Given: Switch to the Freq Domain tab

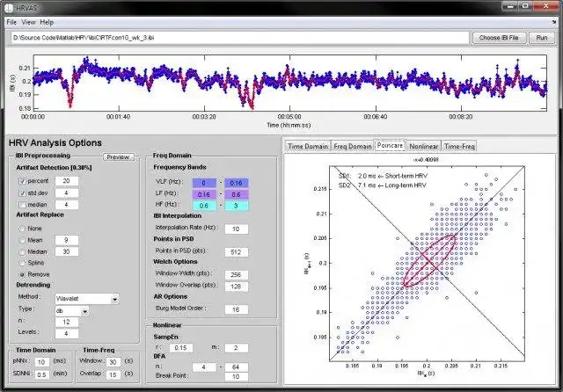Looking at the screenshot, I should pos(352,146).
